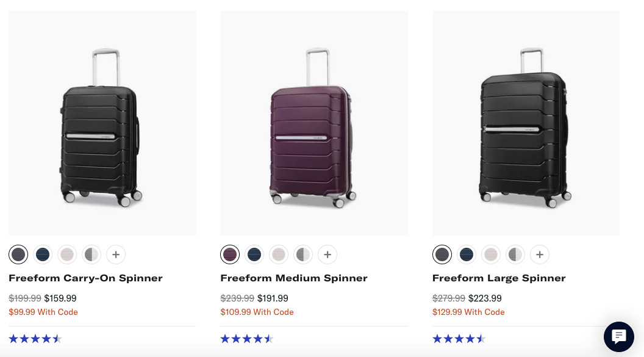Select charcoal swatch for Large Spinner

442,254
